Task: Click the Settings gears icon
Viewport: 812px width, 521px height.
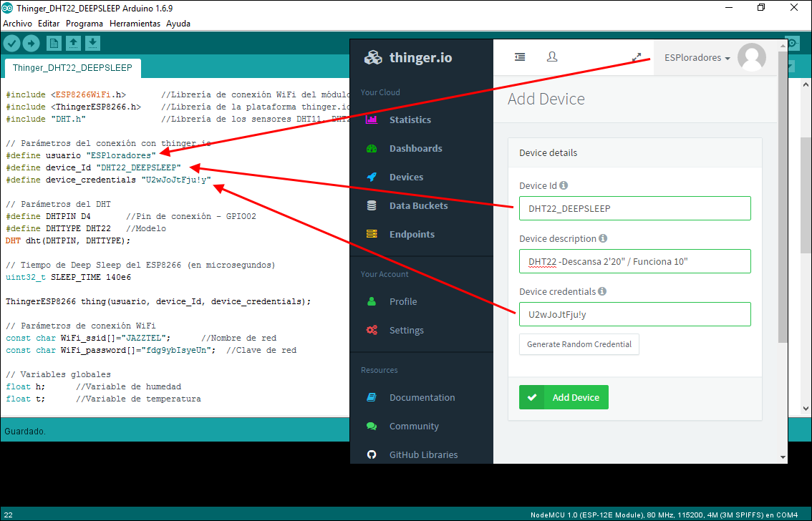Action: 372,330
